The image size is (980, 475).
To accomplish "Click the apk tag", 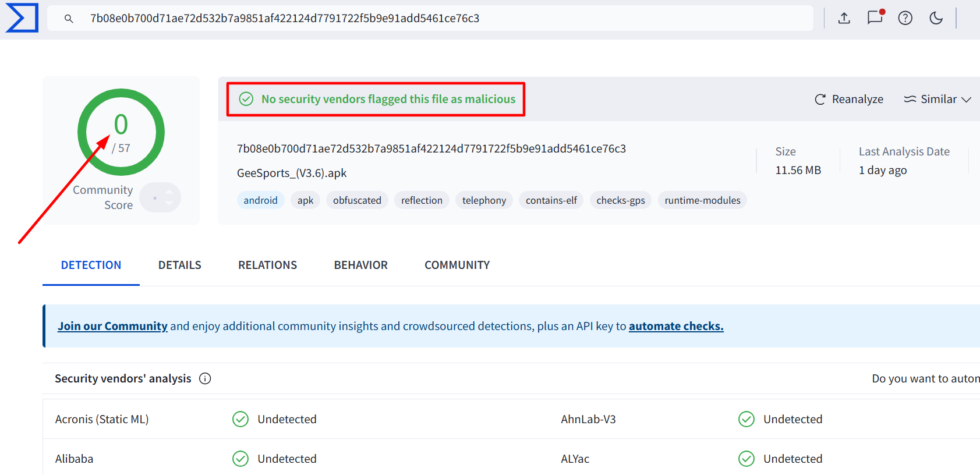I will [305, 200].
